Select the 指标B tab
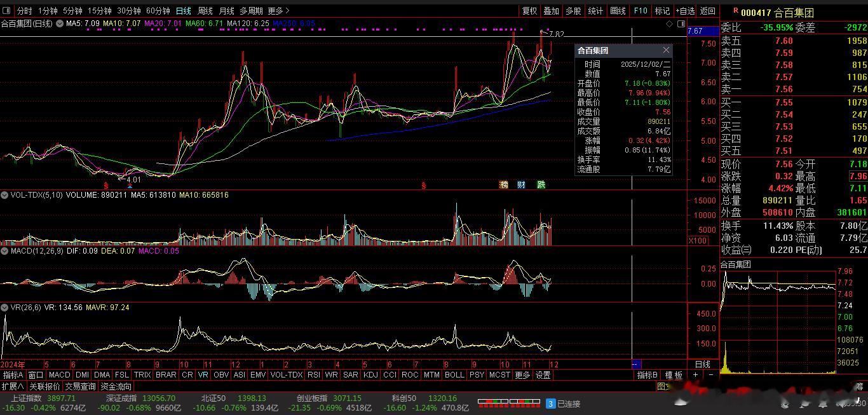Image resolution: width=868 pixels, height=415 pixels. pos(648,375)
